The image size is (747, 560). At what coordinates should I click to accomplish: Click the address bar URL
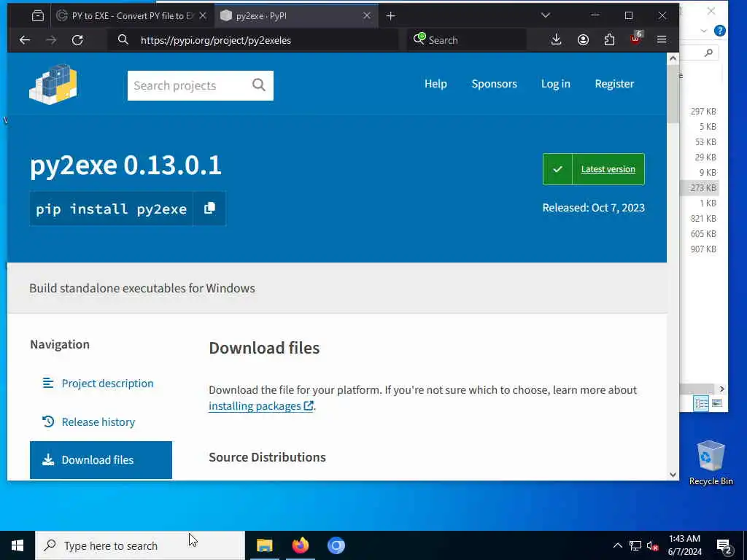[x=216, y=41]
